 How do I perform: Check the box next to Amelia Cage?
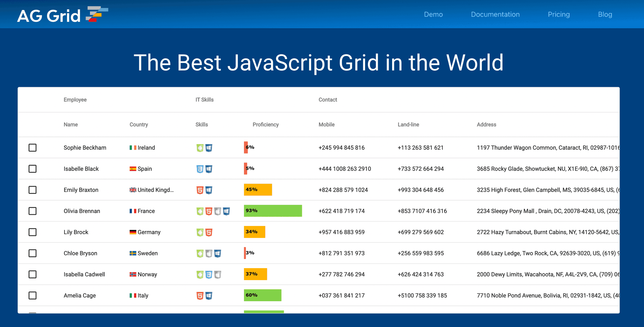coord(33,295)
